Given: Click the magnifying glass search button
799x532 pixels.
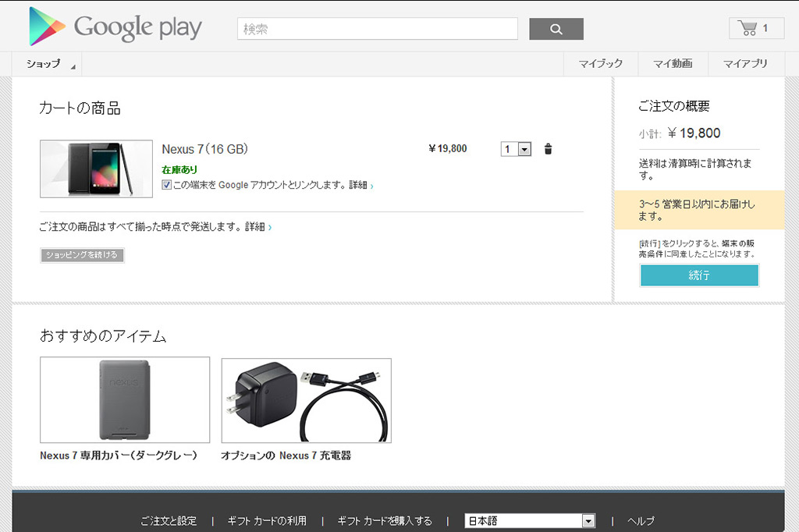Looking at the screenshot, I should pyautogui.click(x=556, y=29).
